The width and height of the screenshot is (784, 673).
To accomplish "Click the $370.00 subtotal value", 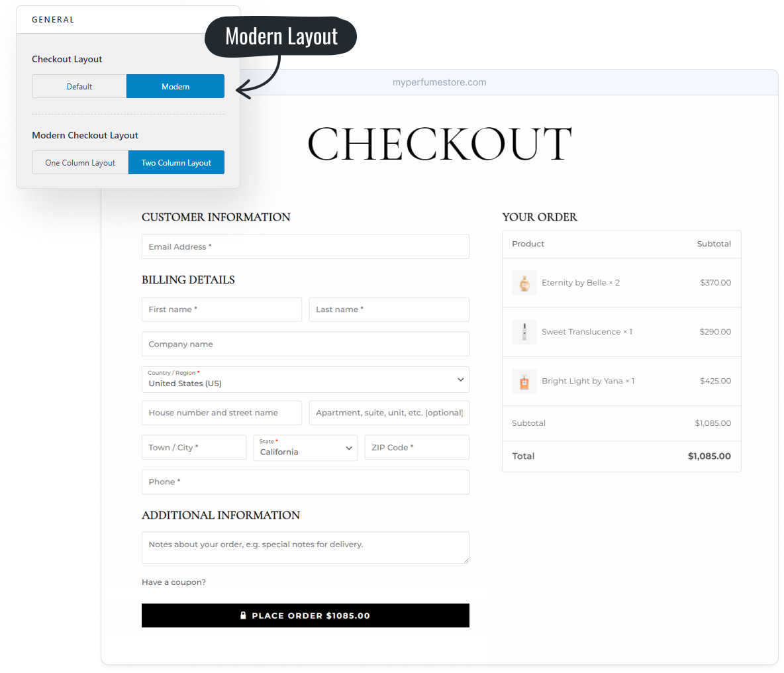I will [x=716, y=282].
